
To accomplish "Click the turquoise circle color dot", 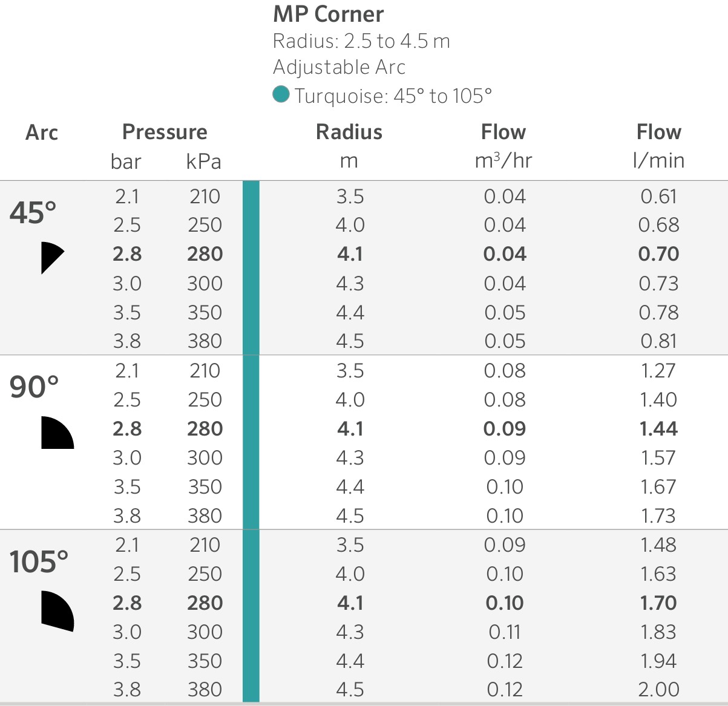I will [x=281, y=95].
